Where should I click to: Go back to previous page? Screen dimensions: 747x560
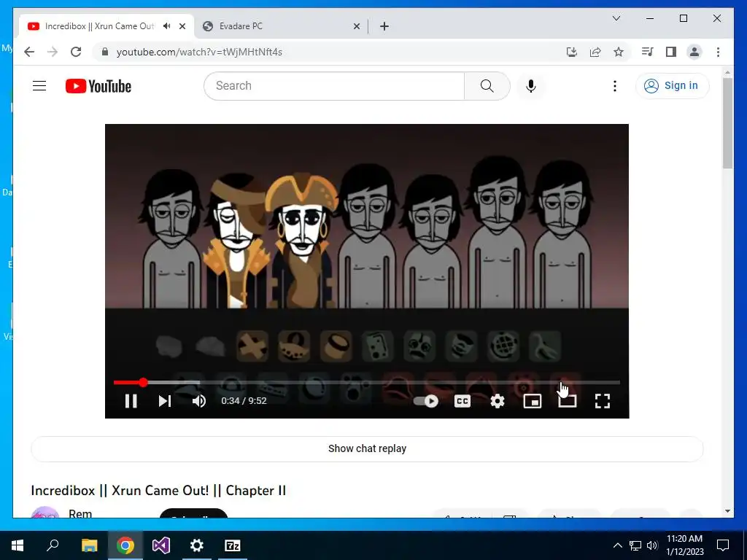coord(29,52)
